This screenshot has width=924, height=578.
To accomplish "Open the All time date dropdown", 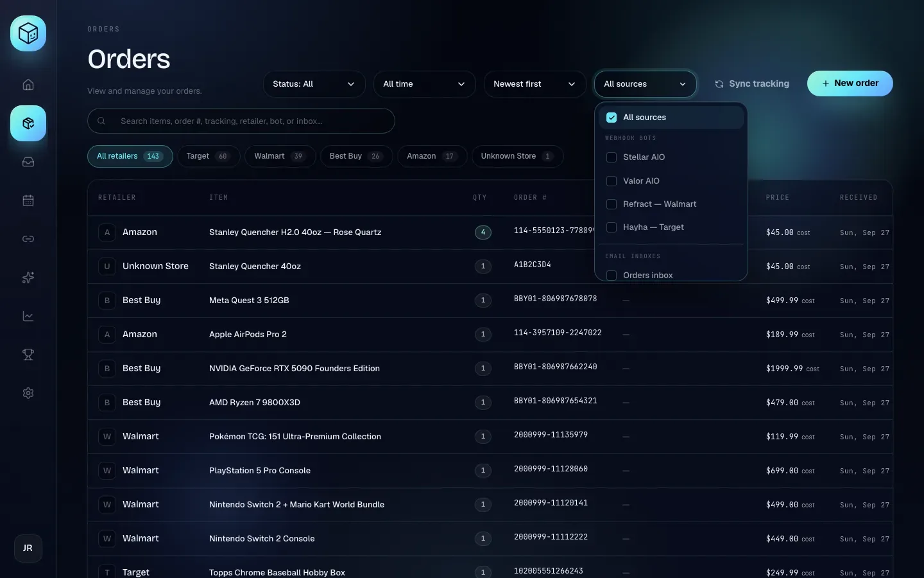I will pos(425,84).
